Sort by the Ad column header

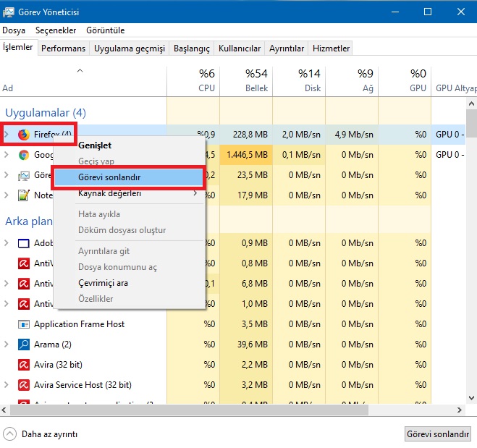pyautogui.click(x=83, y=81)
